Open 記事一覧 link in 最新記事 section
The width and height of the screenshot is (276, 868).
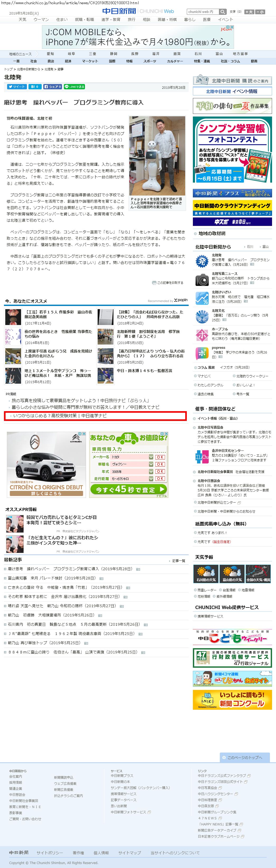(x=178, y=561)
